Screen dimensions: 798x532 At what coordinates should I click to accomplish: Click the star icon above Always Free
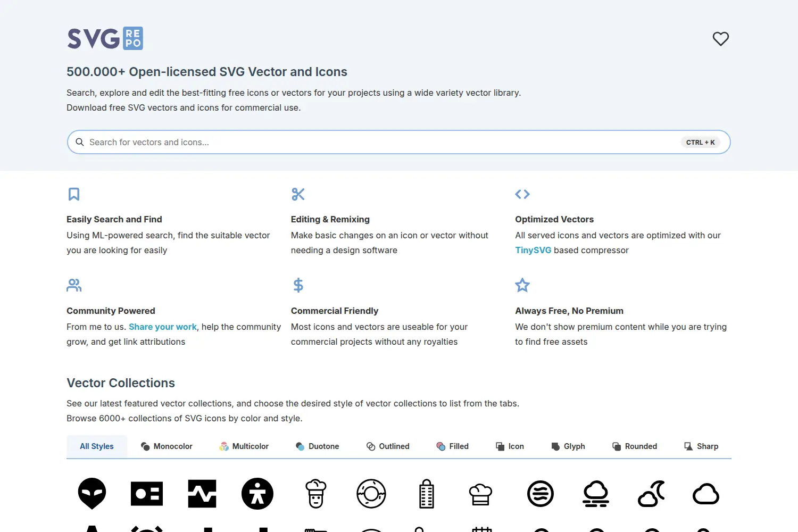[x=522, y=285]
